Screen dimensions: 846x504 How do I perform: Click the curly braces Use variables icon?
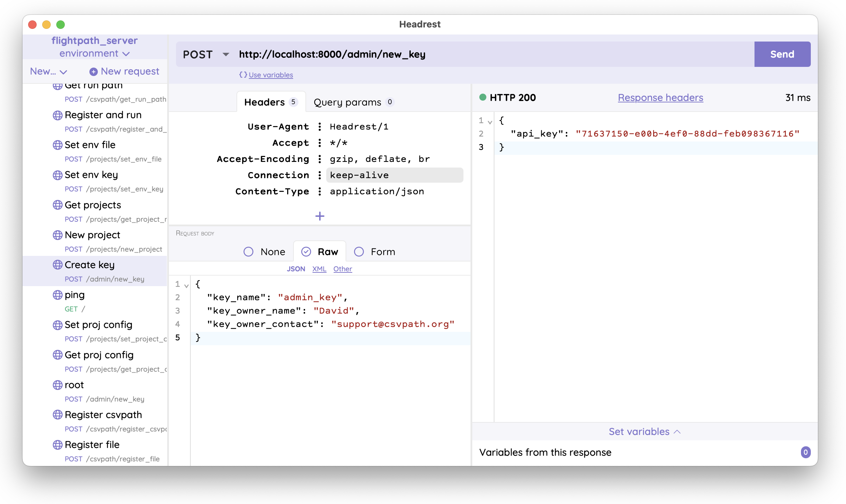click(x=243, y=75)
